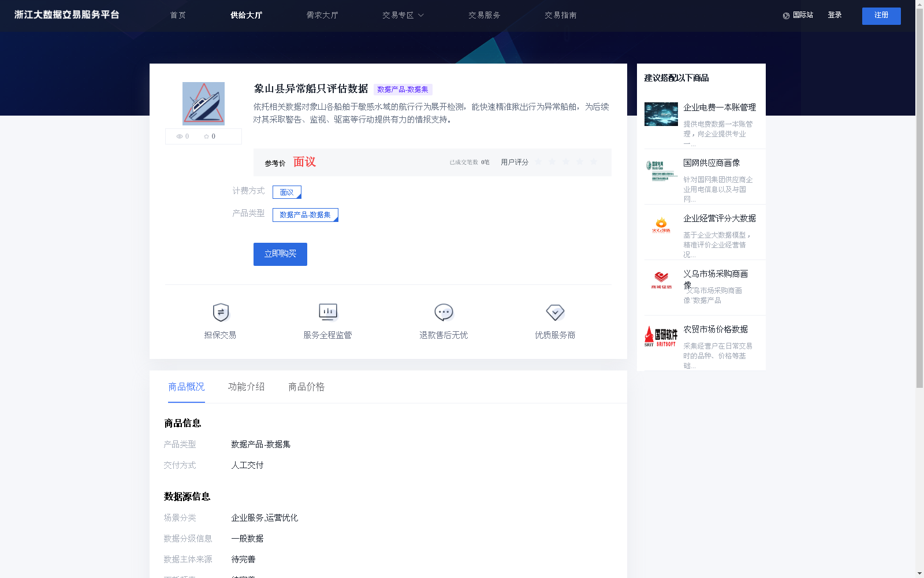Click the 企业服务,运营优化 scene value
Image resolution: width=924 pixels, height=578 pixels.
coord(264,518)
